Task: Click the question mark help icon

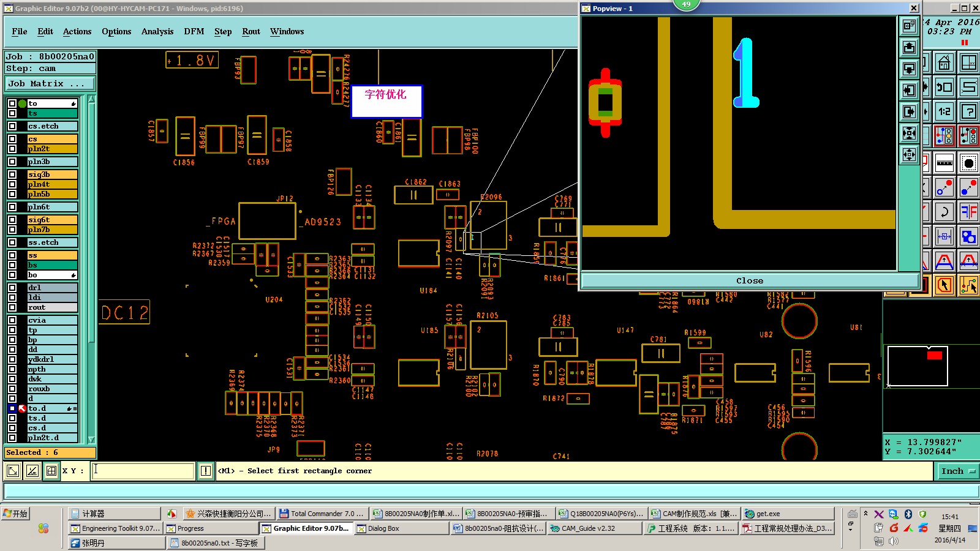Action: (969, 111)
